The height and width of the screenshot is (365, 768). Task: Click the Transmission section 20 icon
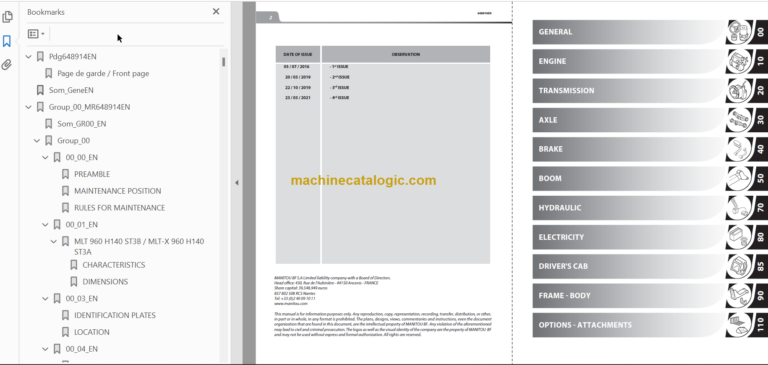pyautogui.click(x=739, y=91)
